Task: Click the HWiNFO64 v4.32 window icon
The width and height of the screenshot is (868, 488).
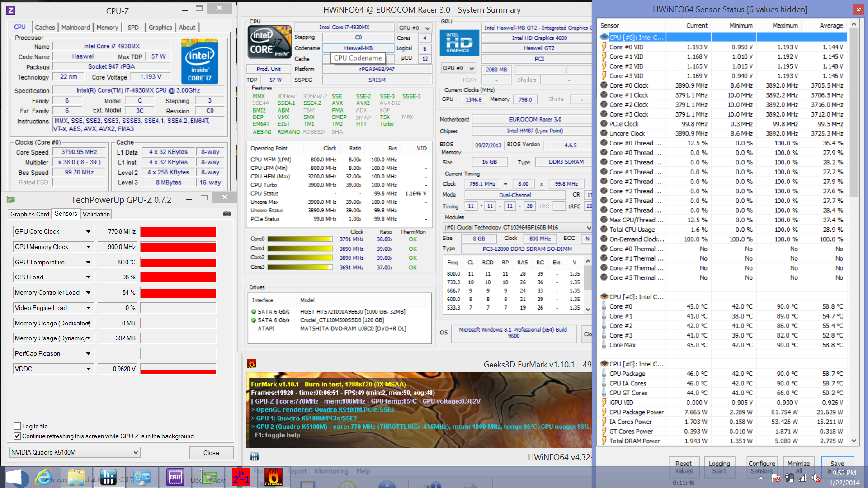Action: click(255, 456)
